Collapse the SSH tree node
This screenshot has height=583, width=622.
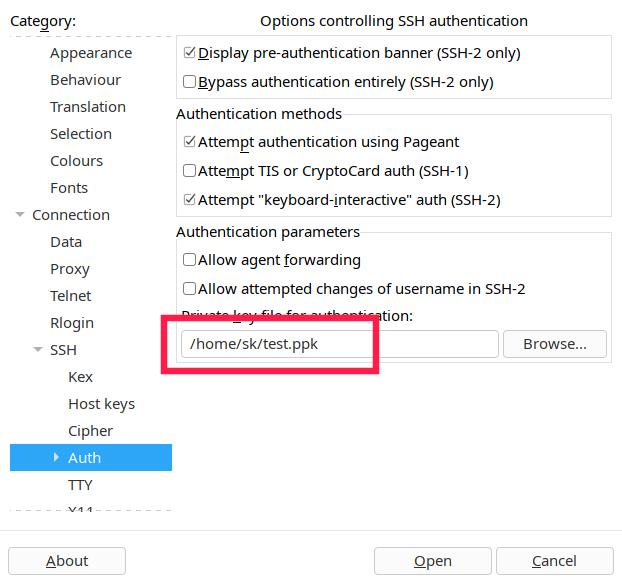click(38, 350)
